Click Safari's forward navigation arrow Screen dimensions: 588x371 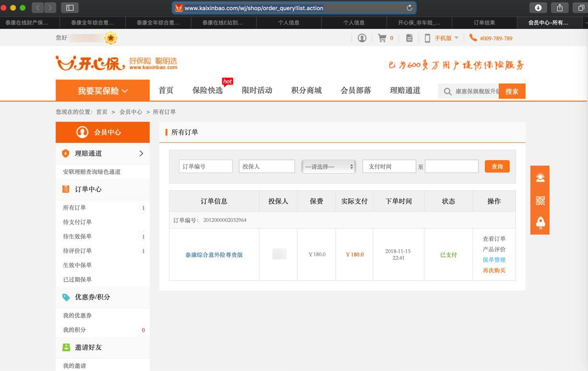coord(50,8)
